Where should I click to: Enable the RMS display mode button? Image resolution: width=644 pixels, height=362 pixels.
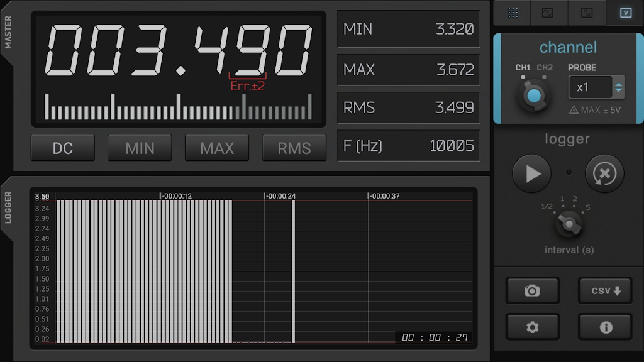294,148
